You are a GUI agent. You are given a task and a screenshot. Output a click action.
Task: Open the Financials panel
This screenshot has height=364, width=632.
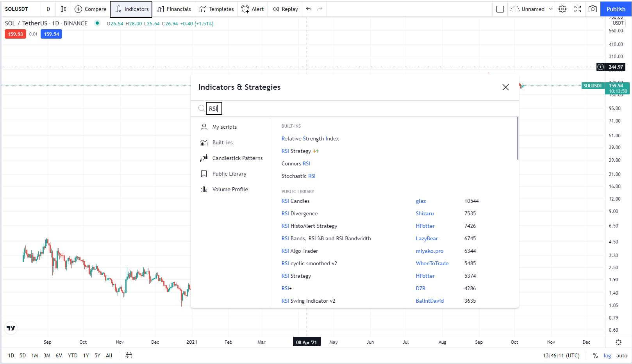tap(174, 9)
